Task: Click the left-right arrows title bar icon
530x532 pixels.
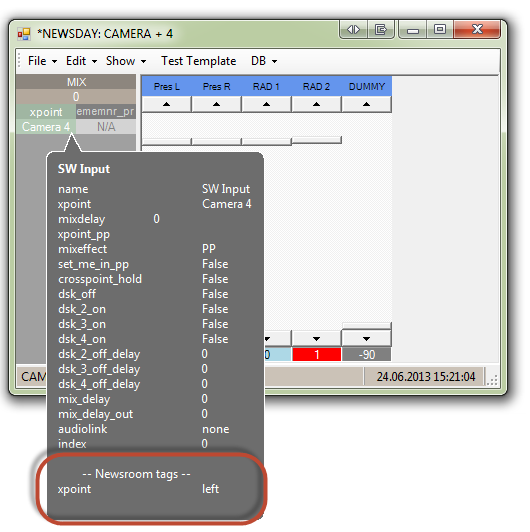Action: [353, 30]
